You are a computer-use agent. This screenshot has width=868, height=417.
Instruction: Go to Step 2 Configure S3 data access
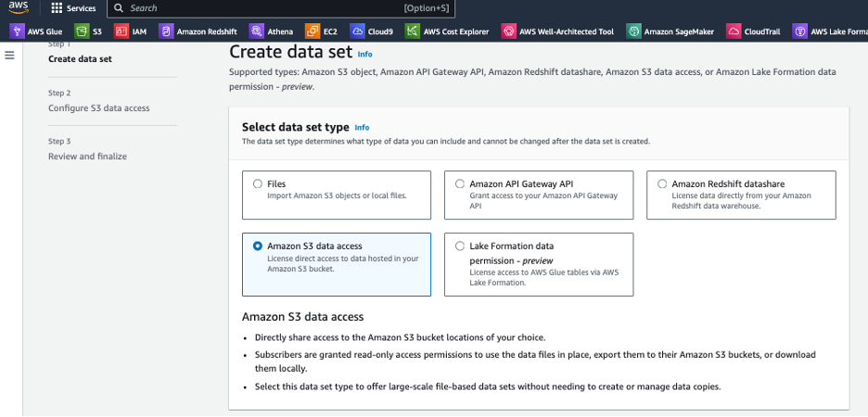coord(98,108)
